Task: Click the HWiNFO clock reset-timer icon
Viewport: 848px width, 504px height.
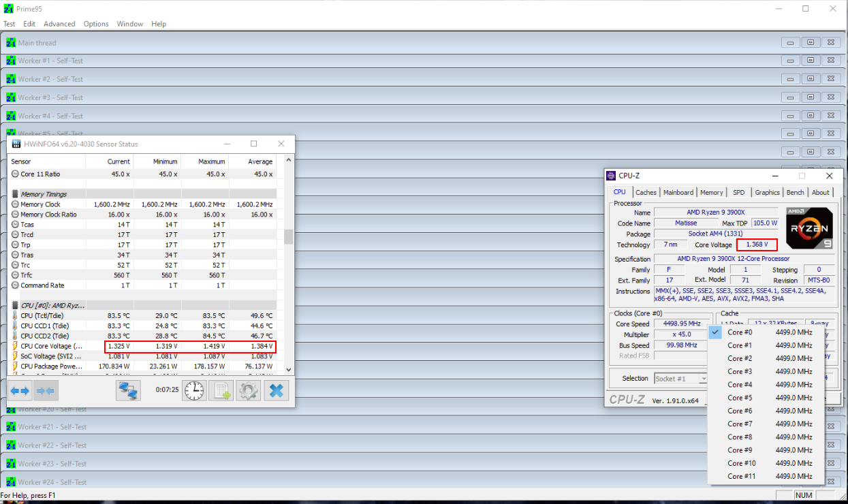Action: (194, 390)
